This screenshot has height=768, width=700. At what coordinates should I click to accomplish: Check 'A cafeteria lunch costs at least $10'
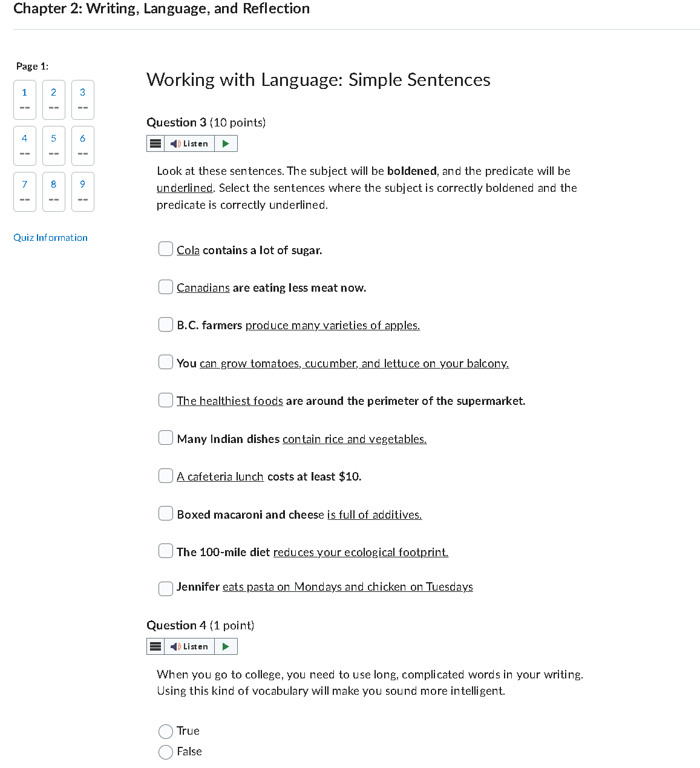point(165,476)
